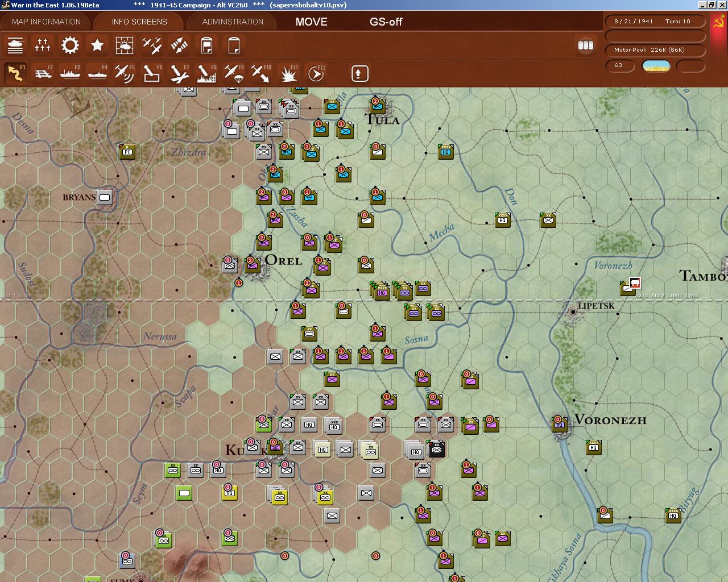Screen dimensions: 728x582
Task: Open the losses screen with crosses icon
Action: [43, 45]
